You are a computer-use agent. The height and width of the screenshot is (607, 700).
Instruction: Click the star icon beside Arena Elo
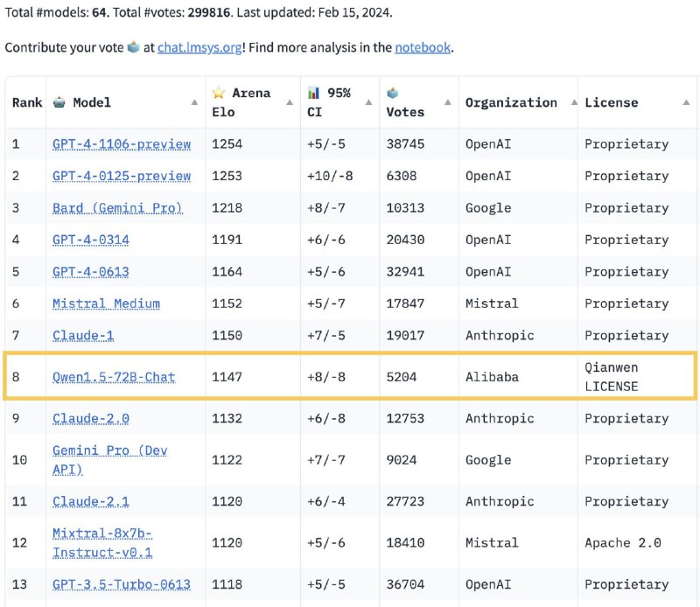click(x=219, y=93)
